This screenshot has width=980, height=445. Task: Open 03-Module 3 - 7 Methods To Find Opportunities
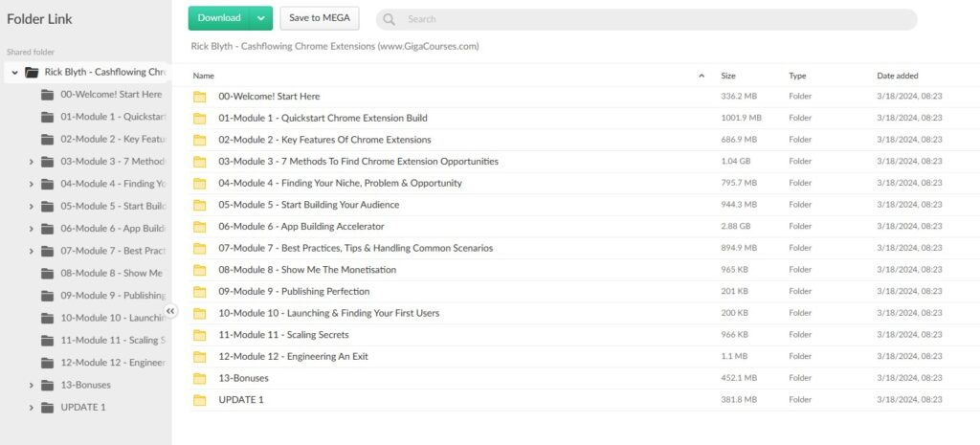pos(359,162)
